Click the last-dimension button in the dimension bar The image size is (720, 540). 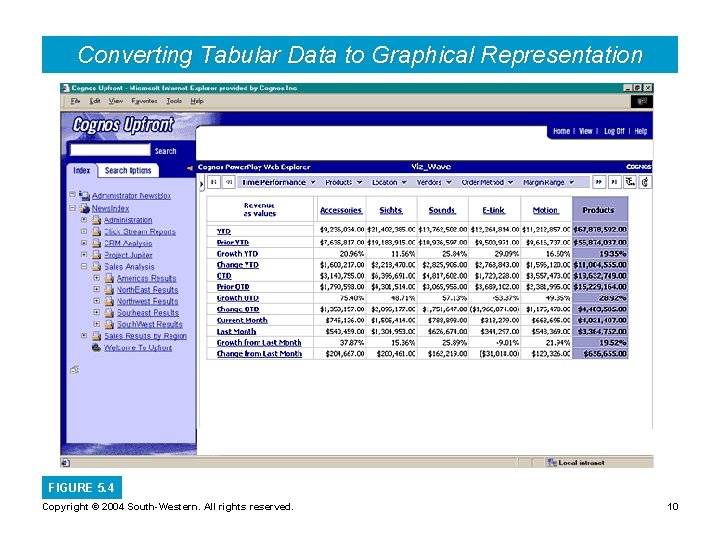(x=614, y=182)
